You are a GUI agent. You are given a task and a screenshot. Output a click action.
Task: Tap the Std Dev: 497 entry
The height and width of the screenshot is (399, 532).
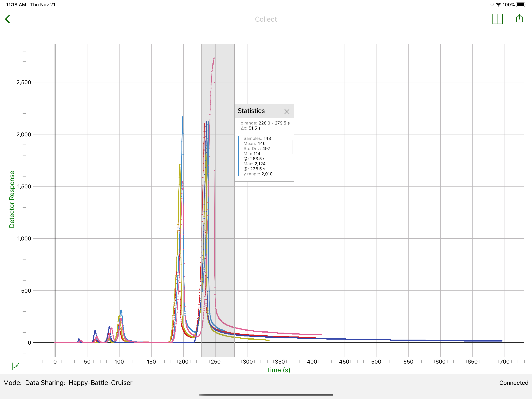pyautogui.click(x=257, y=148)
